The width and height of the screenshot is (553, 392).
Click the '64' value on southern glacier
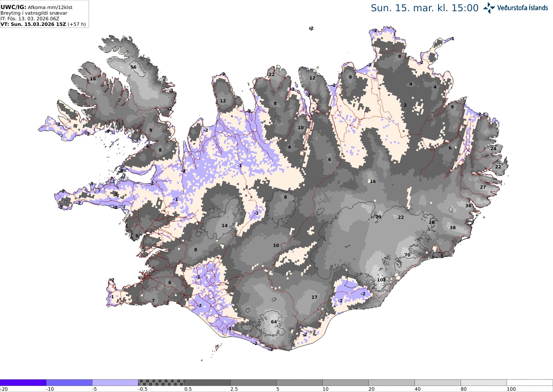273,322
